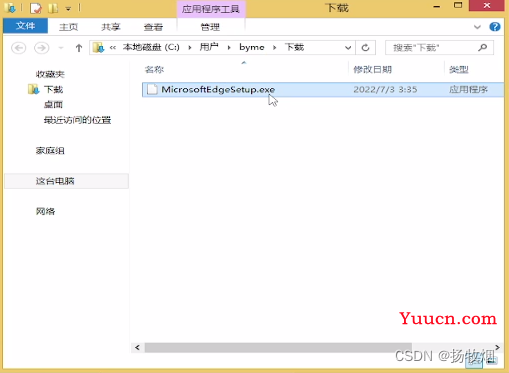509x373 pixels.
Task: Open 下载 in the favorites list
Action: pos(53,89)
